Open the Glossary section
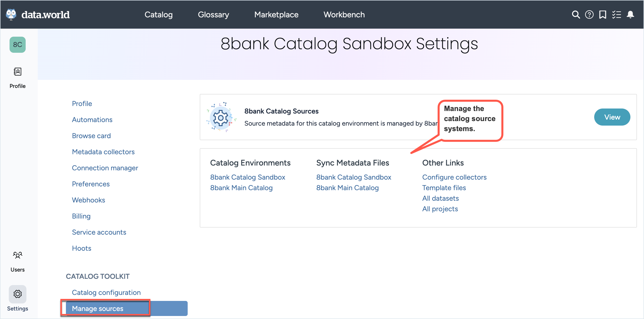The height and width of the screenshot is (319, 644). pos(213,15)
